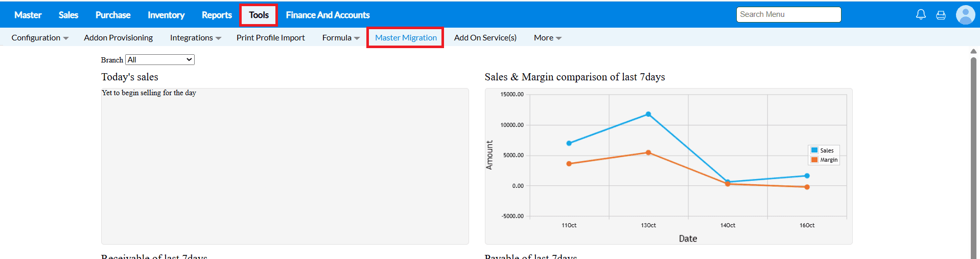Click Add On Service(s)

(x=485, y=38)
